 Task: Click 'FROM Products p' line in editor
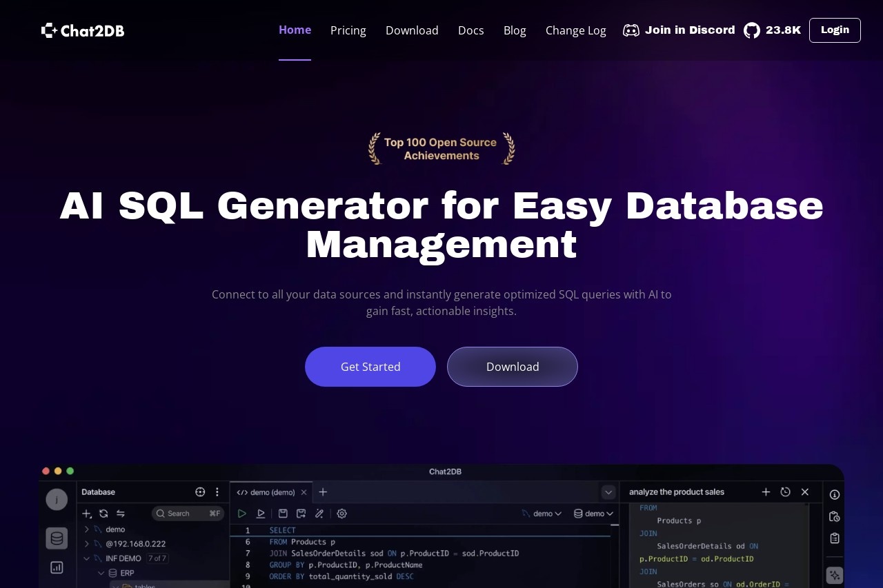click(x=302, y=542)
